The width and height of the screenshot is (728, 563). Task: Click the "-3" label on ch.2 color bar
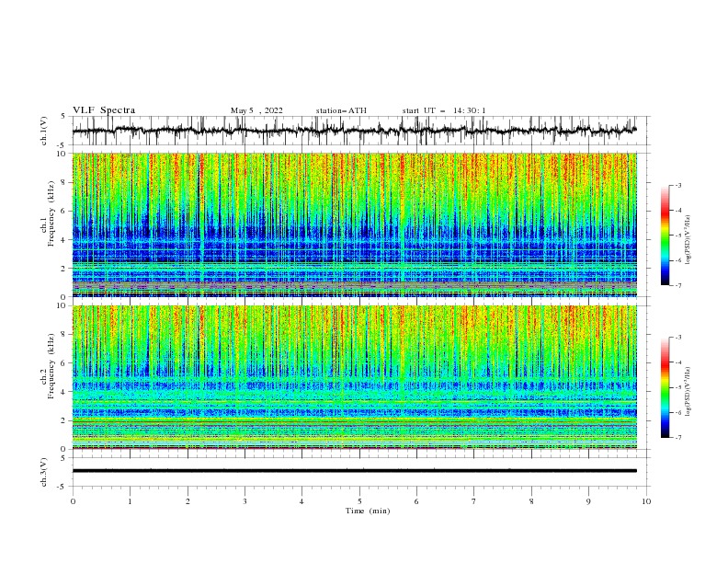(x=677, y=338)
